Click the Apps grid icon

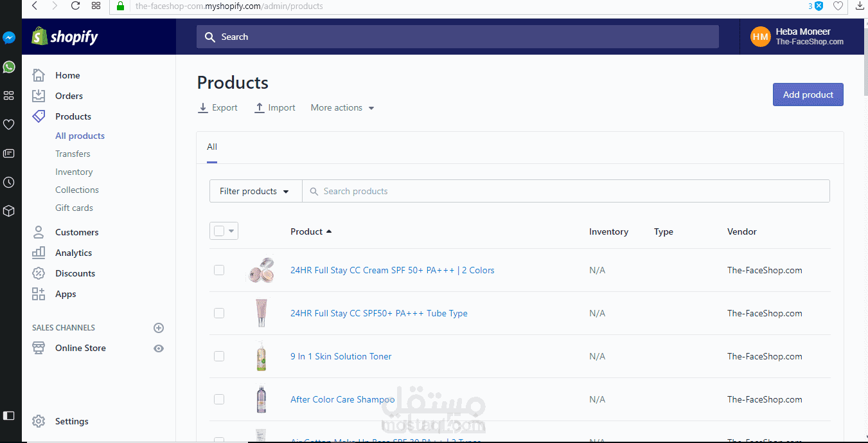pyautogui.click(x=39, y=294)
